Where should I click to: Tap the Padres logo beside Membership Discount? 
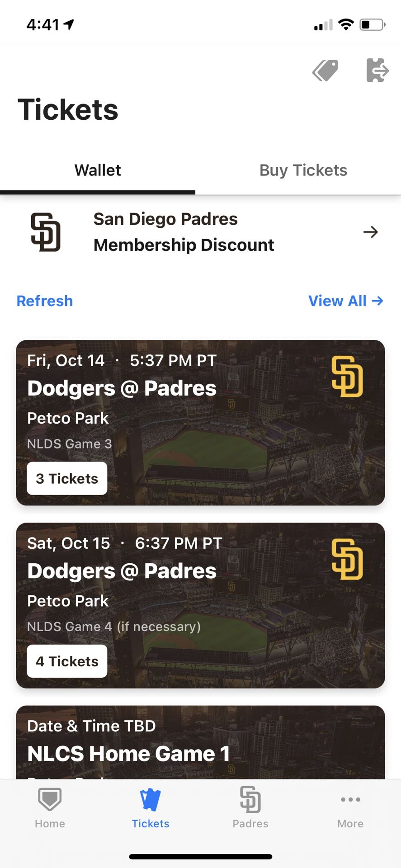(46, 232)
